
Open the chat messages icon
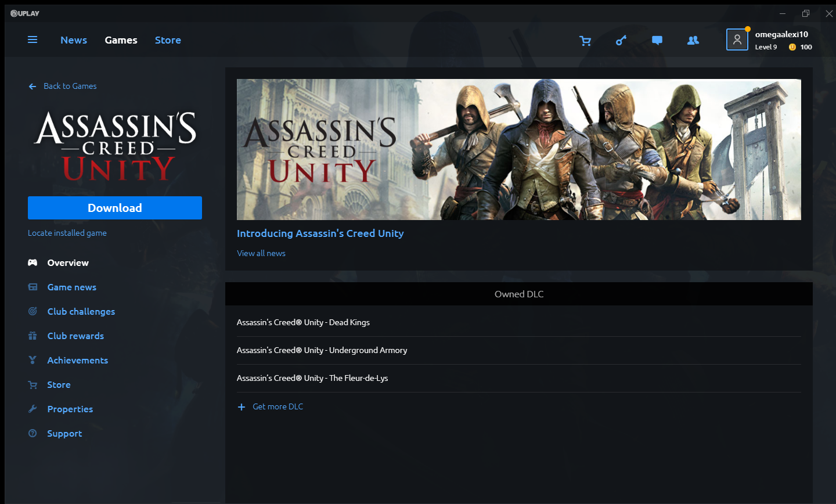point(657,41)
